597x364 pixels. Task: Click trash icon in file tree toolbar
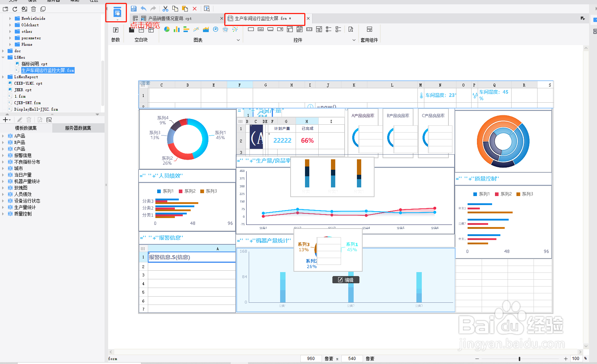(34, 9)
